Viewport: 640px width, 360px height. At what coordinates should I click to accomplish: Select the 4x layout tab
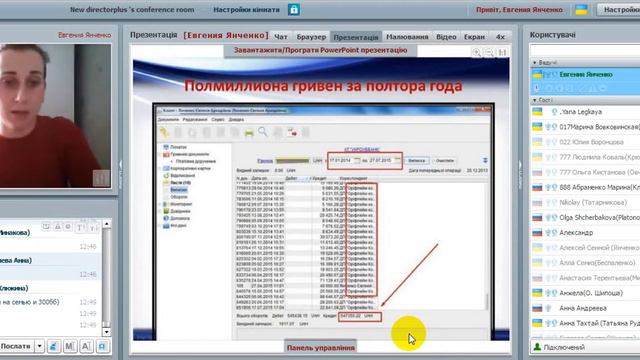coord(500,37)
